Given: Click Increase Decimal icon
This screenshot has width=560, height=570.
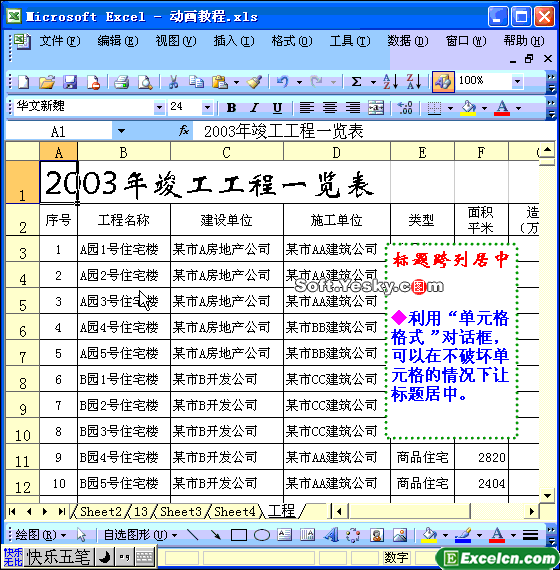Looking at the screenshot, I should click(405, 108).
